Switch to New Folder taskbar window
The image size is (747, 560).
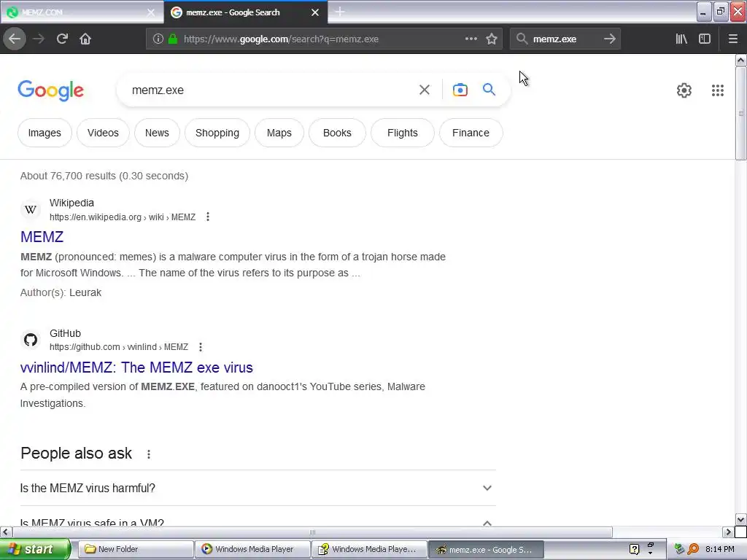coord(135,549)
